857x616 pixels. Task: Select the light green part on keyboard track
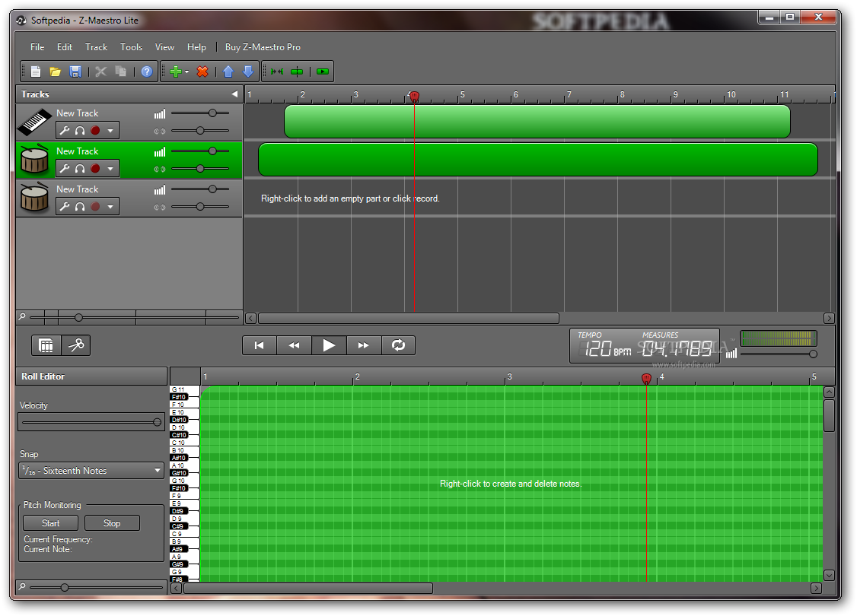[x=537, y=121]
